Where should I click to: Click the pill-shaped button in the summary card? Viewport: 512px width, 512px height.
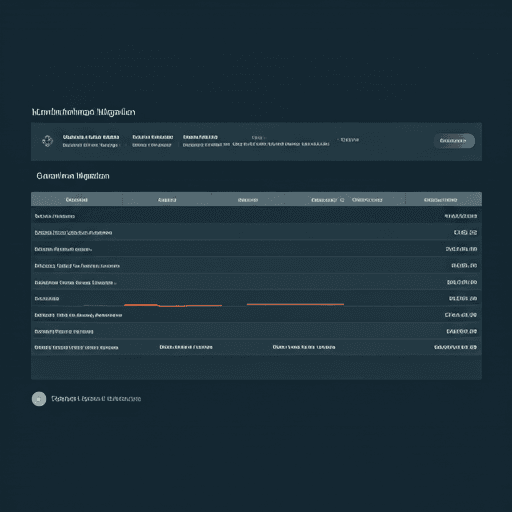pyautogui.click(x=454, y=141)
